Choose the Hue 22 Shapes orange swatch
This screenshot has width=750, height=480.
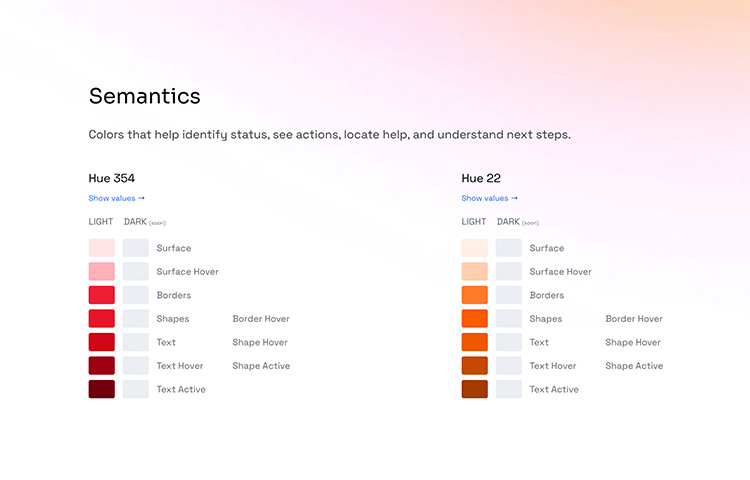[474, 318]
